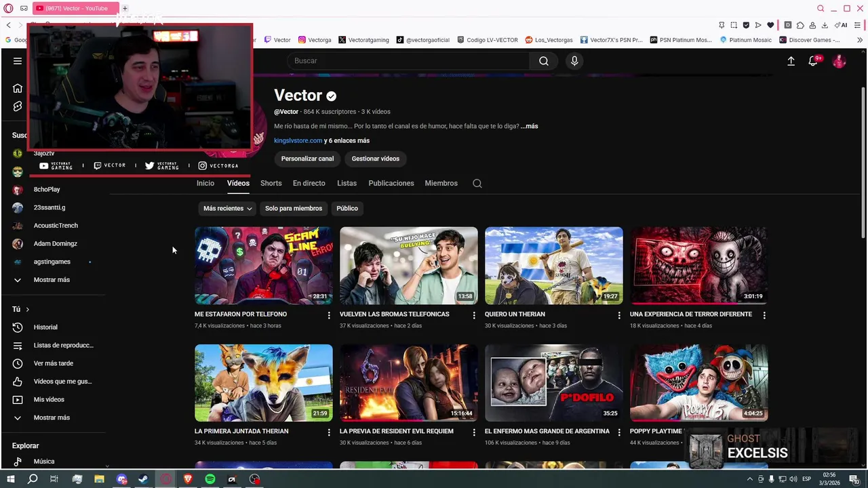This screenshot has width=868, height=488.
Task: Open YouTube notifications bell
Action: pyautogui.click(x=813, y=61)
